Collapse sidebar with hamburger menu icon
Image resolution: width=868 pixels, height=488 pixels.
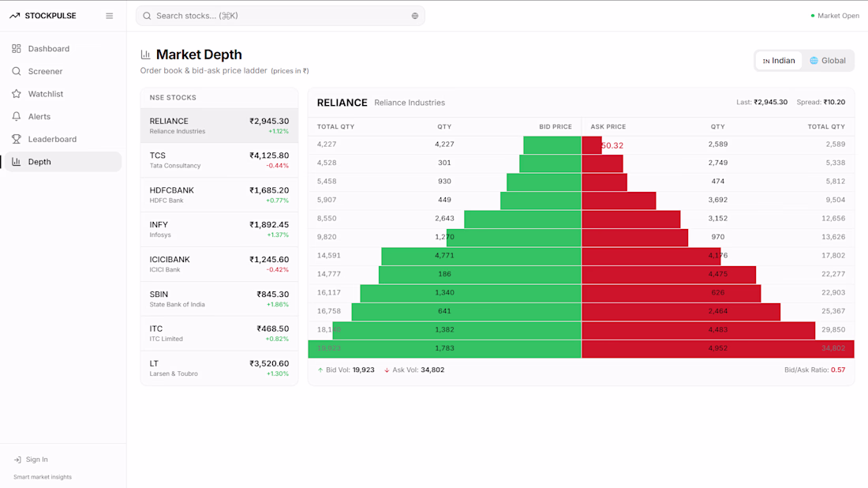click(109, 16)
